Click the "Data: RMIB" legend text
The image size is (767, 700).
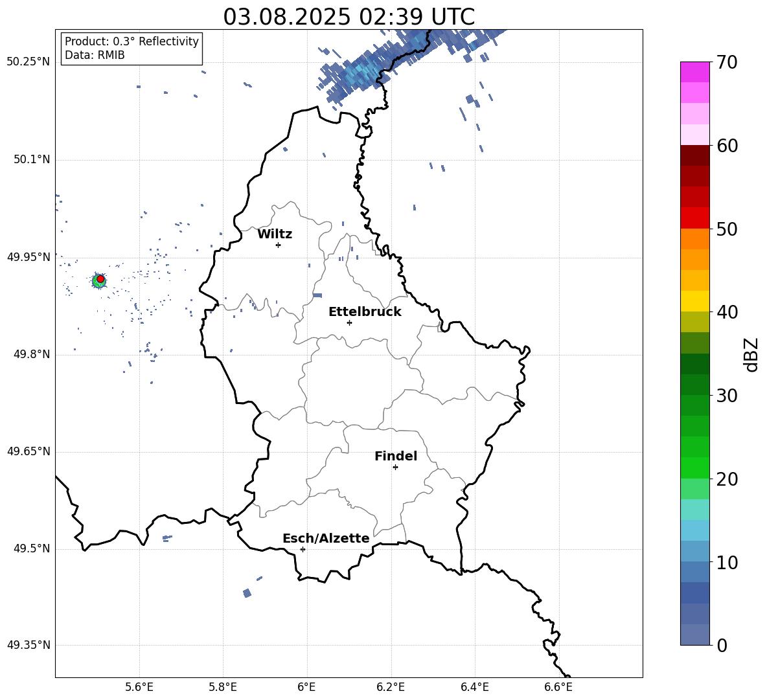(x=95, y=55)
